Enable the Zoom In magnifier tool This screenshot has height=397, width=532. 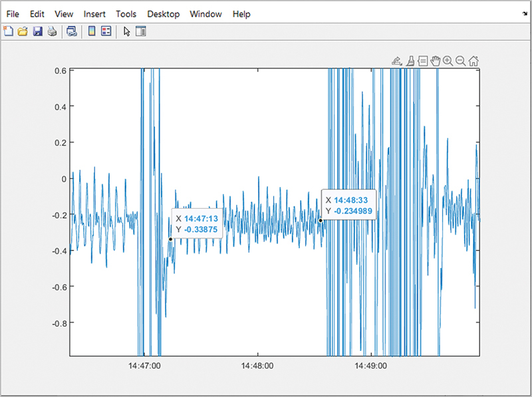tap(448, 61)
